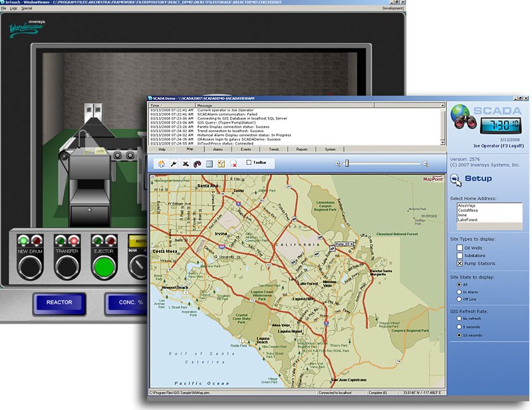Image resolution: width=532 pixels, height=410 pixels.
Task: Click the map notes clipboard icon
Action: coord(221,164)
